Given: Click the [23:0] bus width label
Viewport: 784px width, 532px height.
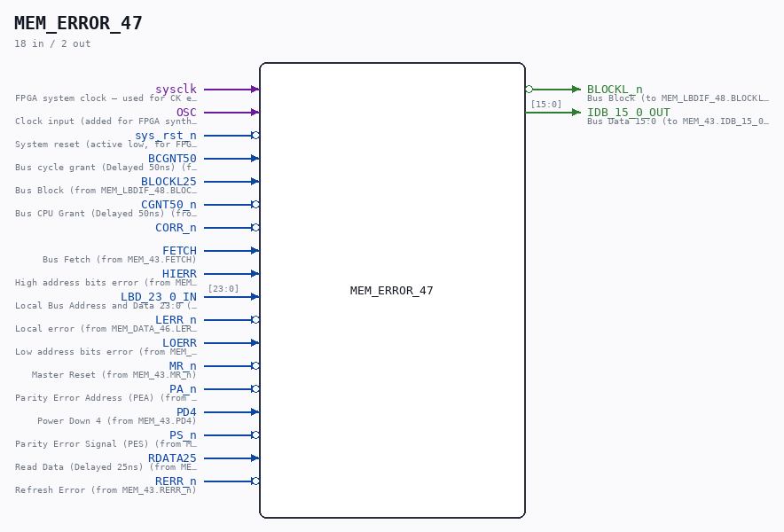Looking at the screenshot, I should coord(223,288).
